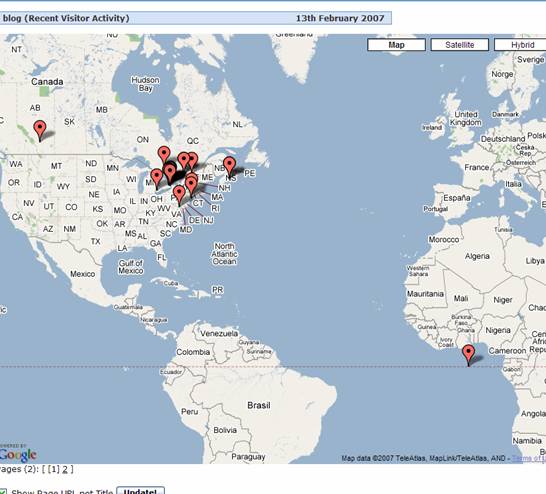Click the visitor marker in Alberta, Canada
546x494 pixels.
click(x=40, y=130)
